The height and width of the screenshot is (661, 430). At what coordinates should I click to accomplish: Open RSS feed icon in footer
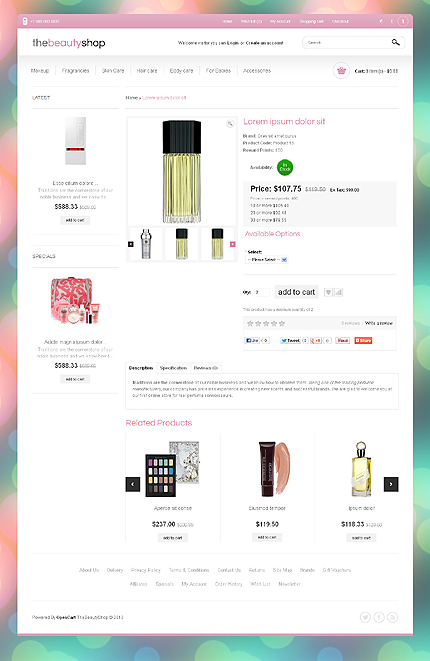point(392,617)
